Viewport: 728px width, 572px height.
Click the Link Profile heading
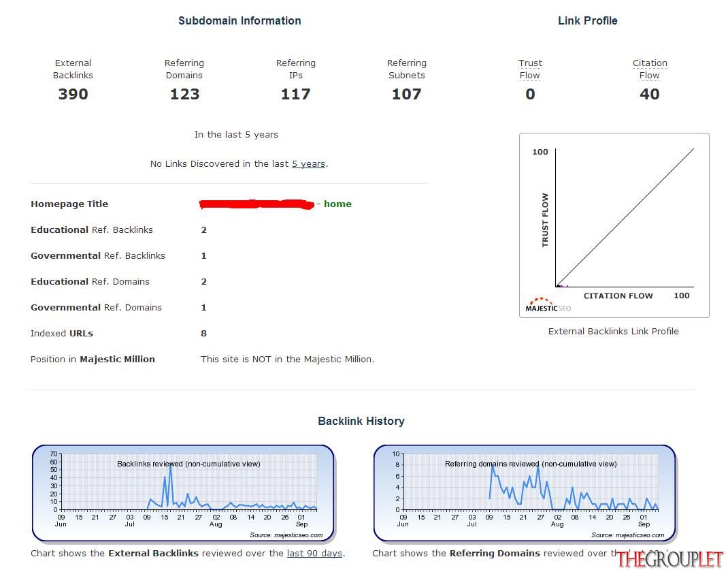click(x=587, y=21)
